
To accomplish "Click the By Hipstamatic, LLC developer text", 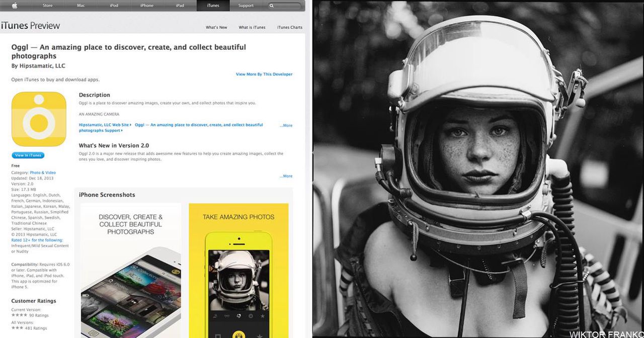I will click(38, 66).
